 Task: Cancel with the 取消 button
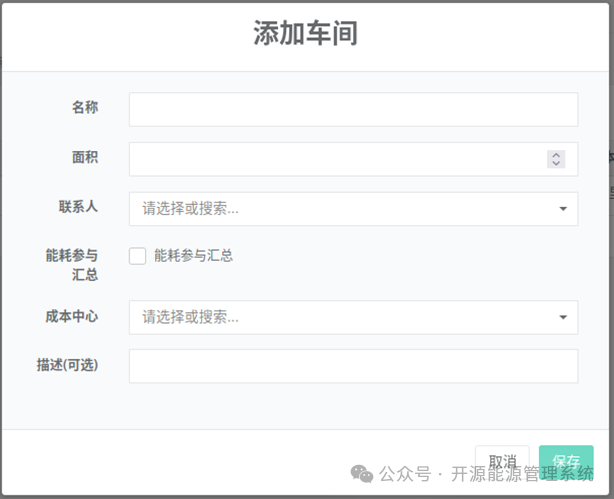pyautogui.click(x=502, y=461)
